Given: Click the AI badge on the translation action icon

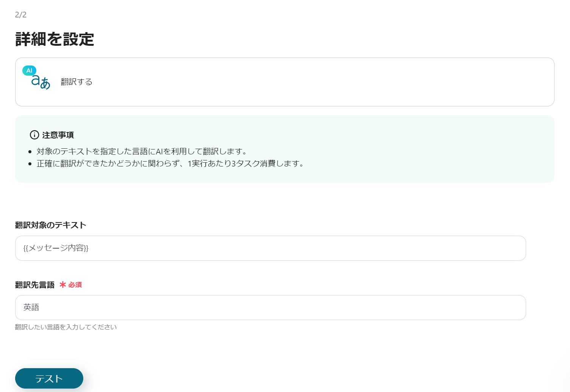Looking at the screenshot, I should 29,70.
